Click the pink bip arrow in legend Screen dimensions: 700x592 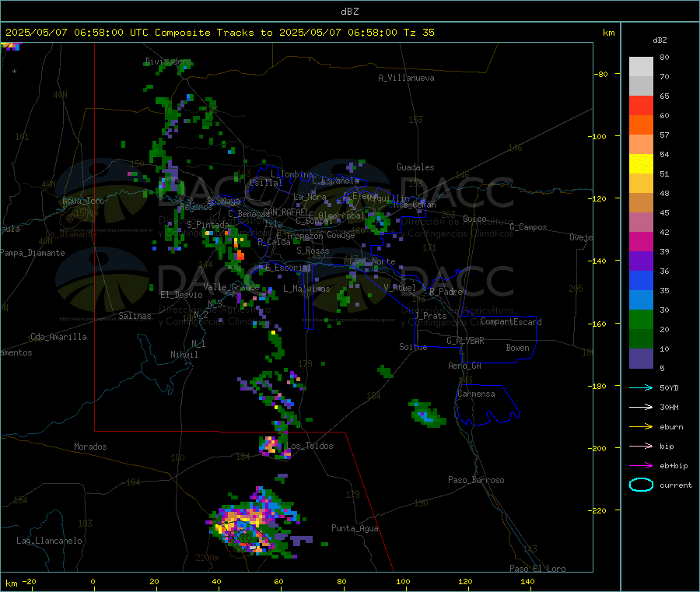pyautogui.click(x=641, y=446)
